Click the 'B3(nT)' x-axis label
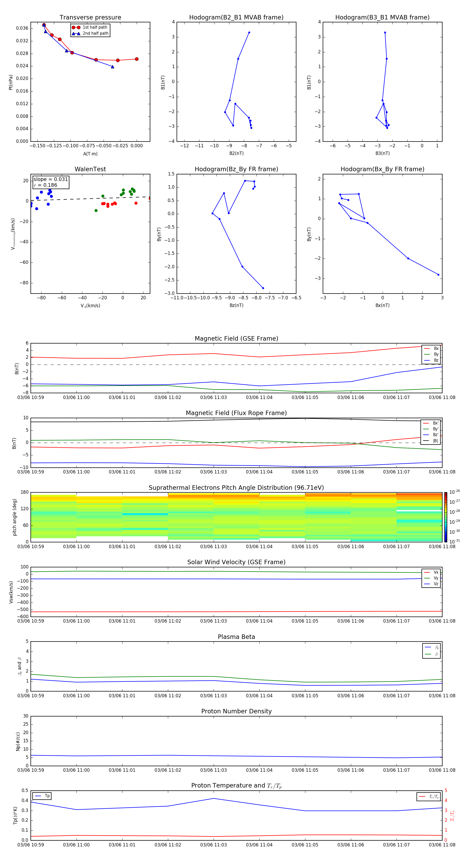The width and height of the screenshot is (473, 868). tap(382, 153)
